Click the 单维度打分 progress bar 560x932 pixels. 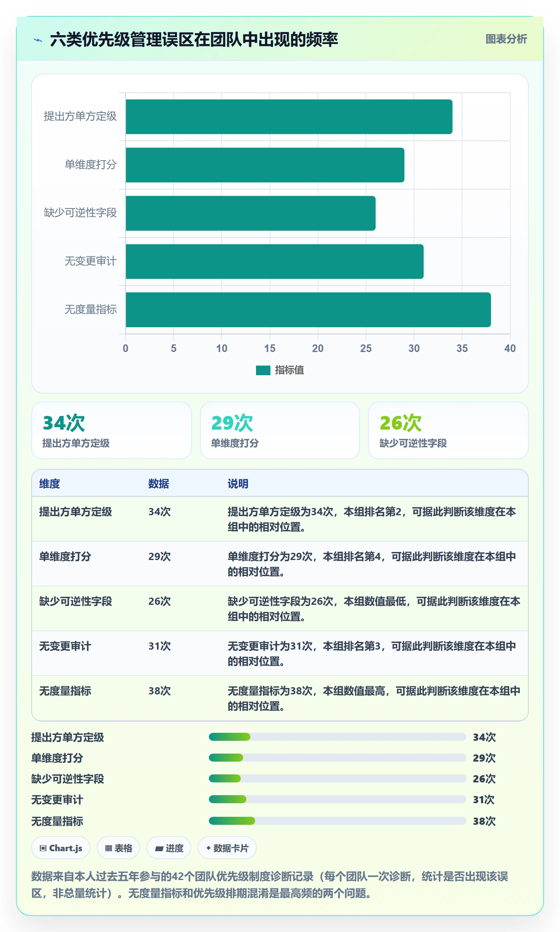[x=338, y=758]
